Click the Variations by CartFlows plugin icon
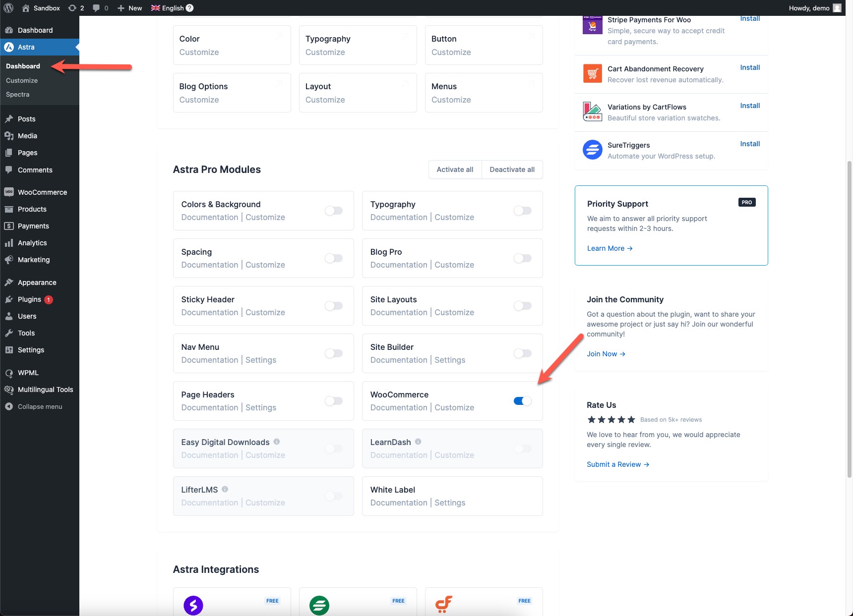The width and height of the screenshot is (853, 616). pyautogui.click(x=592, y=112)
